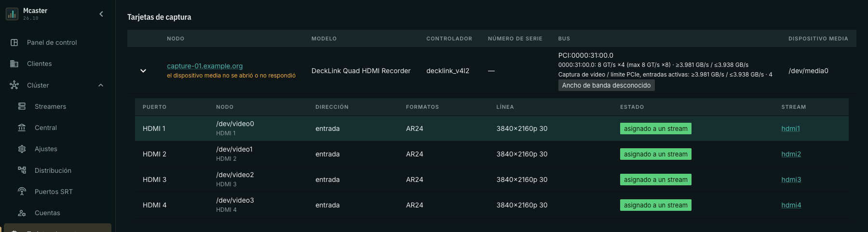868x232 pixels.
Task: Click 'asignado a un stream' badge for HDMI 3
Action: [x=656, y=180]
